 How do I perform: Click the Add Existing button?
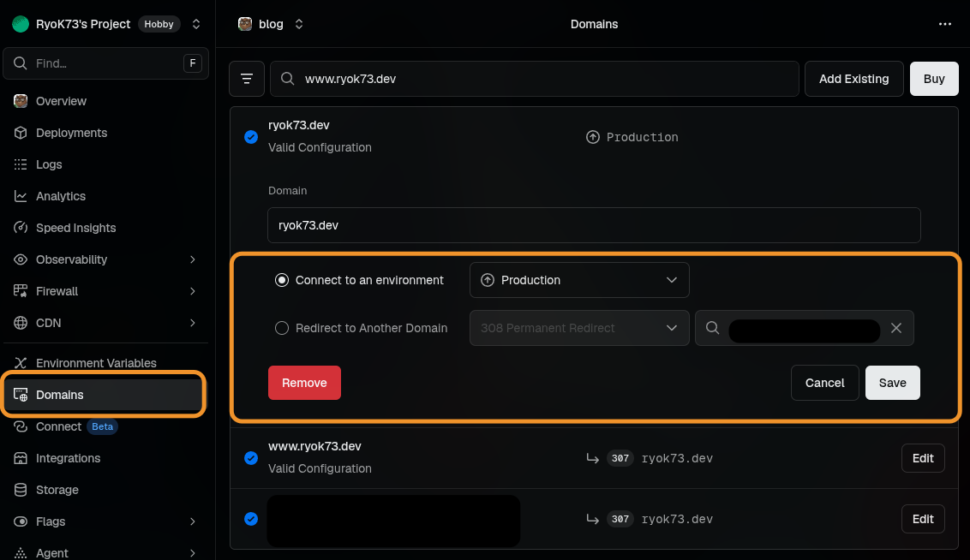click(853, 79)
